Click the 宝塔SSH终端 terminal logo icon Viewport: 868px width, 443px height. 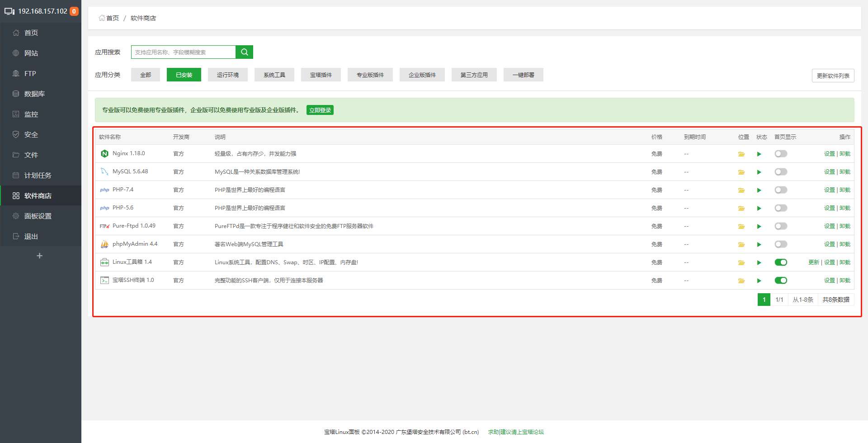point(104,281)
